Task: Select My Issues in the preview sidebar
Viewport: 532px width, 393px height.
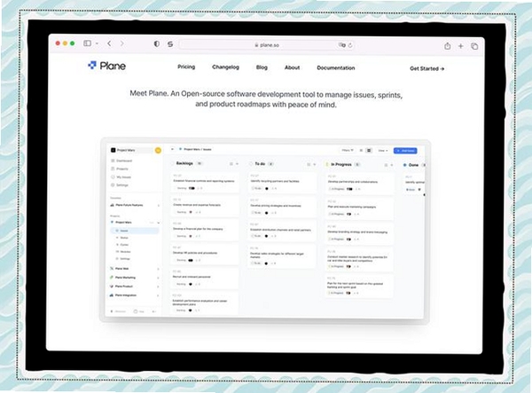Action: pos(121,177)
